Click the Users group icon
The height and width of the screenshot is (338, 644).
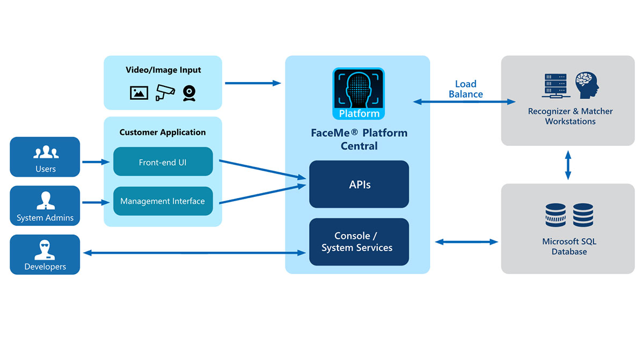[x=45, y=153]
